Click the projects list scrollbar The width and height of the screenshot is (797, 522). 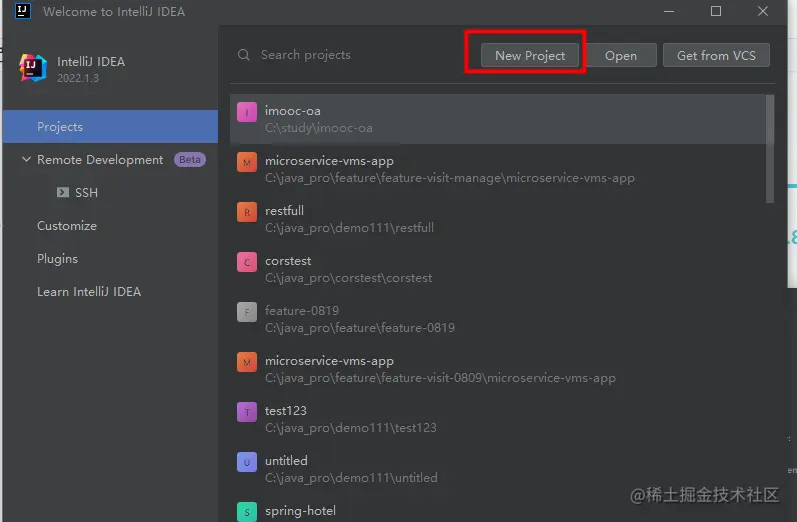click(x=770, y=149)
